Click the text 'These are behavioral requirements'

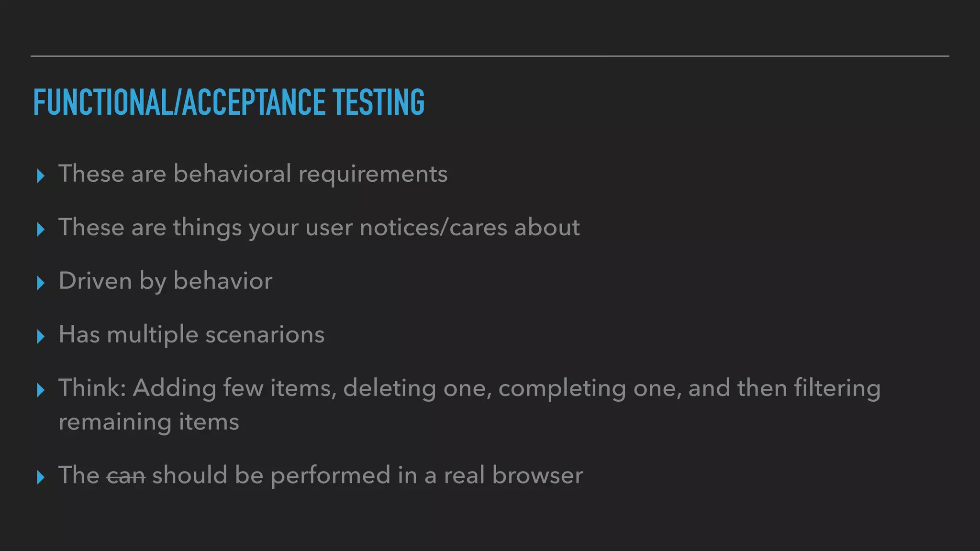point(253,174)
